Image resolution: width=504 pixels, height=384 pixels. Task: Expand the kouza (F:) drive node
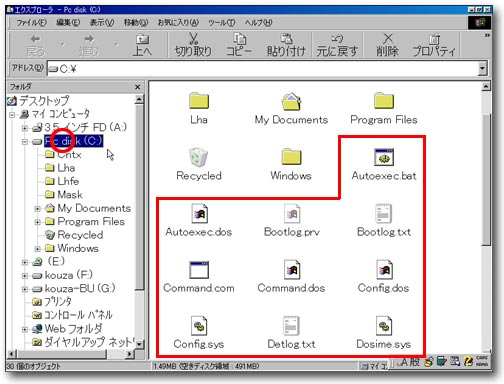(x=24, y=276)
